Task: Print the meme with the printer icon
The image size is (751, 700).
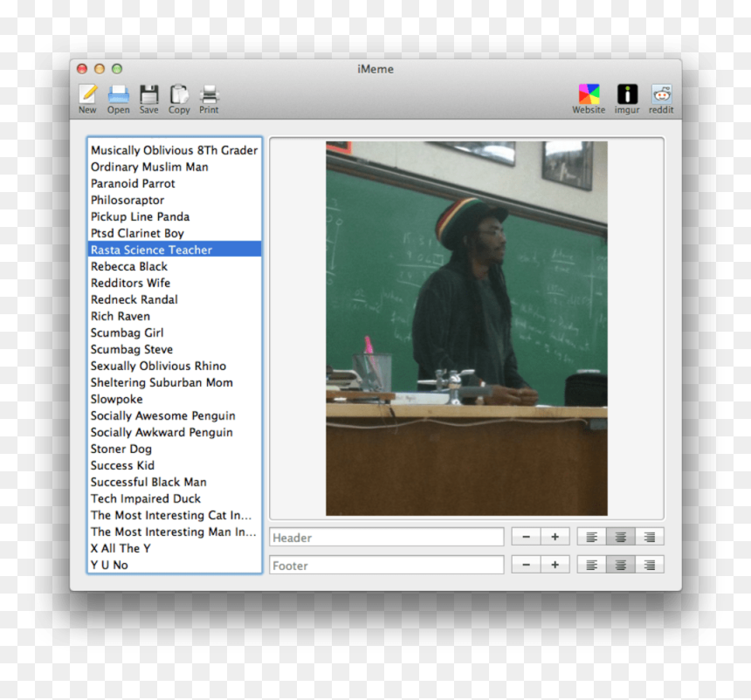Action: [x=210, y=94]
